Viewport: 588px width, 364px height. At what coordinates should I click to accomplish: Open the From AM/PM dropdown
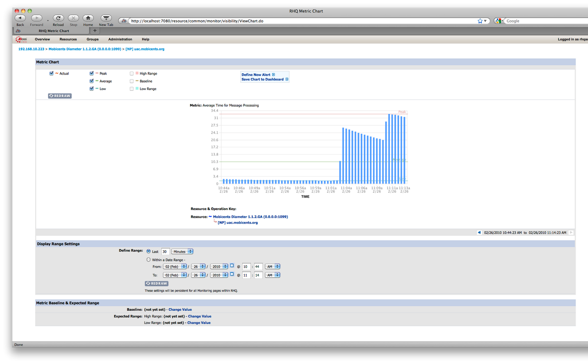click(273, 267)
